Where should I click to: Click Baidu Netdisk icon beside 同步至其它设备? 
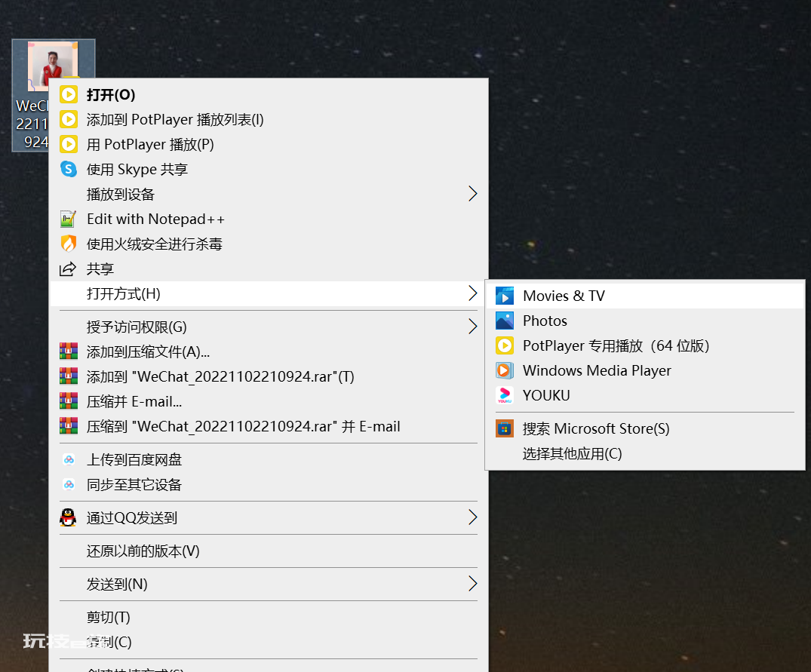click(68, 484)
